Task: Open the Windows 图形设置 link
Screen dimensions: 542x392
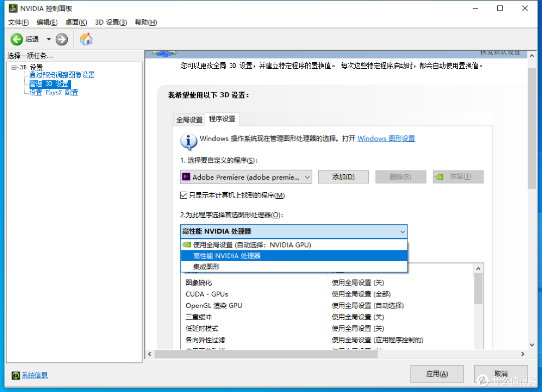Action: tap(386, 139)
